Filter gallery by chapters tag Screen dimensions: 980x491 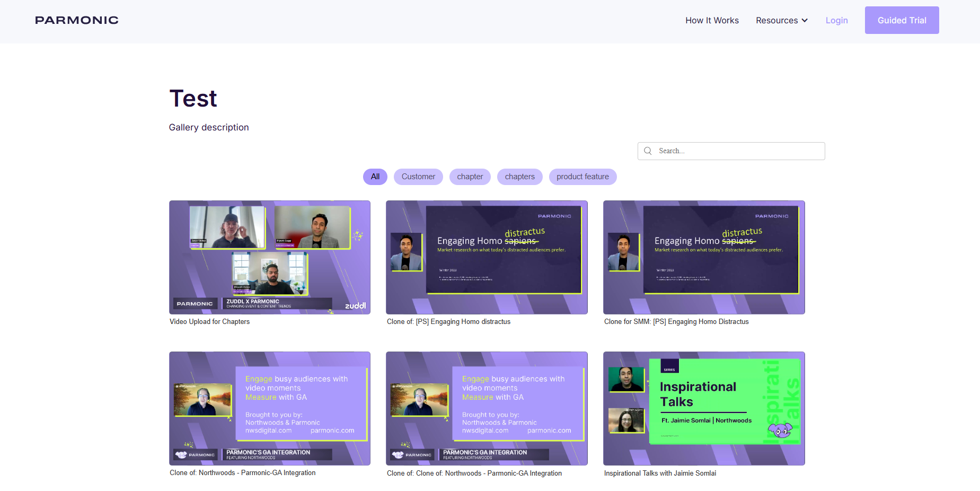click(519, 177)
